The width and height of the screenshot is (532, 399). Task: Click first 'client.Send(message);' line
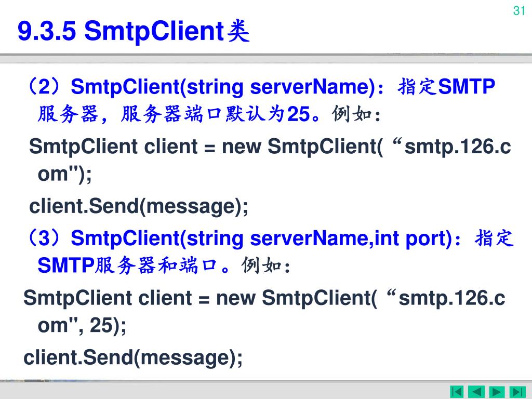pyautogui.click(x=139, y=206)
